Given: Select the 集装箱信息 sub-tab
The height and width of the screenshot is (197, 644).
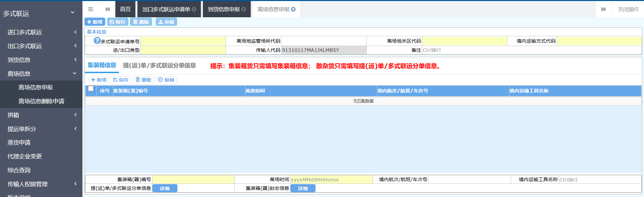Looking at the screenshot, I should 102,65.
